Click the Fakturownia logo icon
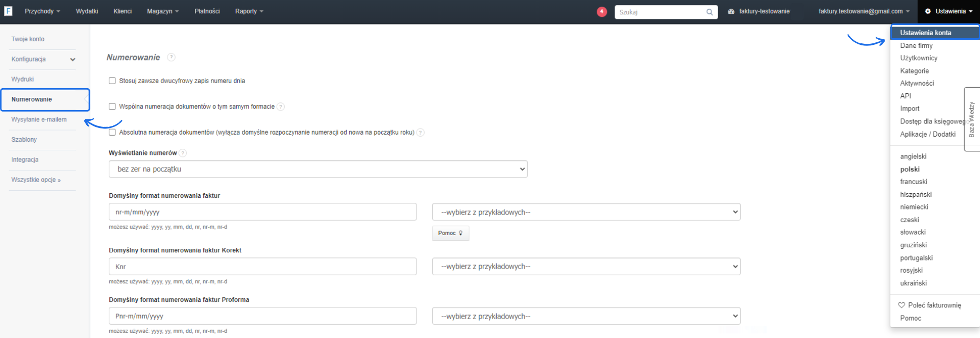 point(8,11)
